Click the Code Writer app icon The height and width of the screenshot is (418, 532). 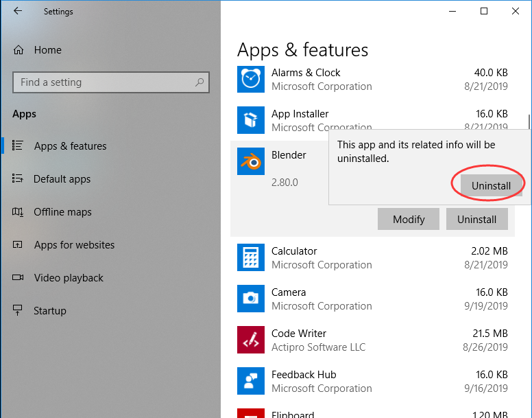tap(251, 340)
